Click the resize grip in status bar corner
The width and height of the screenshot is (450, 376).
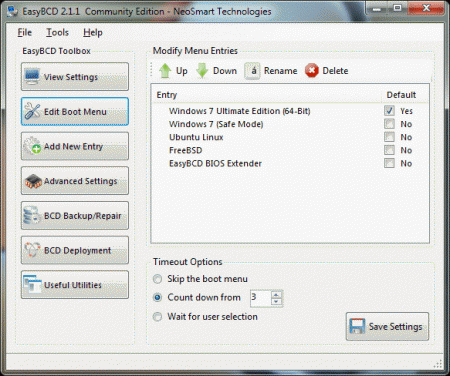(439, 364)
